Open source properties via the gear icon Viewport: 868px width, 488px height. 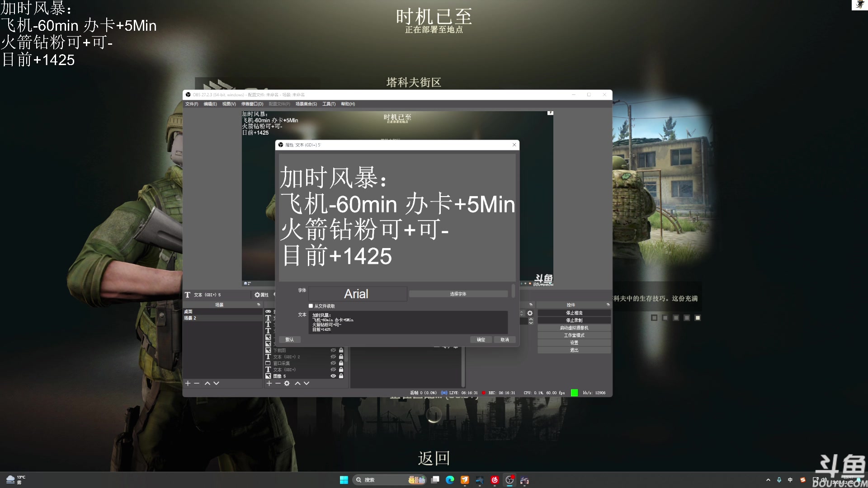tap(287, 383)
